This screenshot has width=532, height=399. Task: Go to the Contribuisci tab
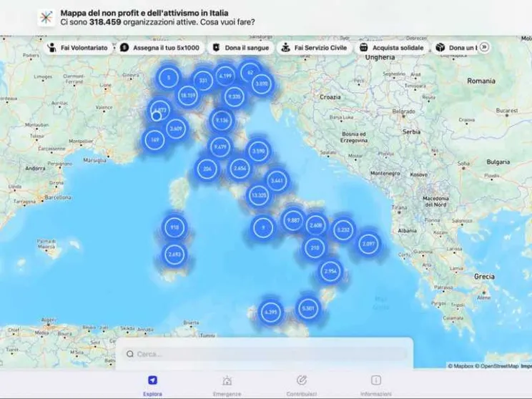[301, 385]
